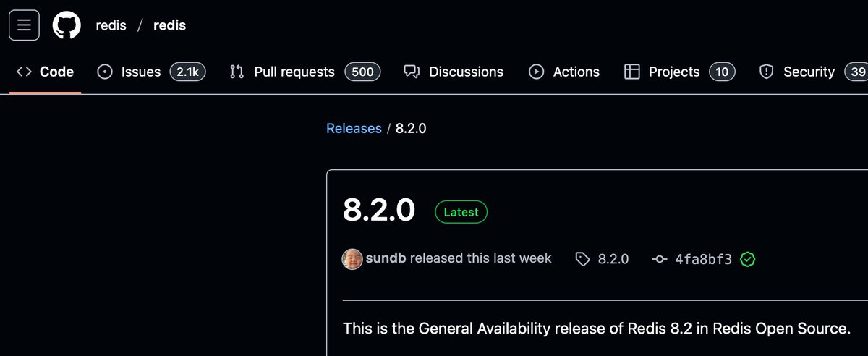Open sundb's avatar image
The width and height of the screenshot is (868, 356).
[x=352, y=259]
